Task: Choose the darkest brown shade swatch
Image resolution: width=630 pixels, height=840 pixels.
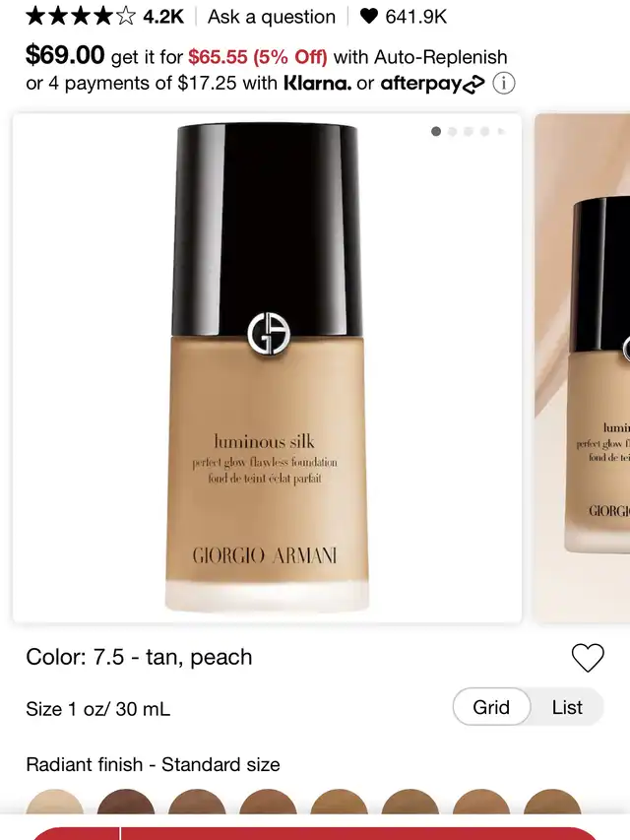Action: pos(126,802)
